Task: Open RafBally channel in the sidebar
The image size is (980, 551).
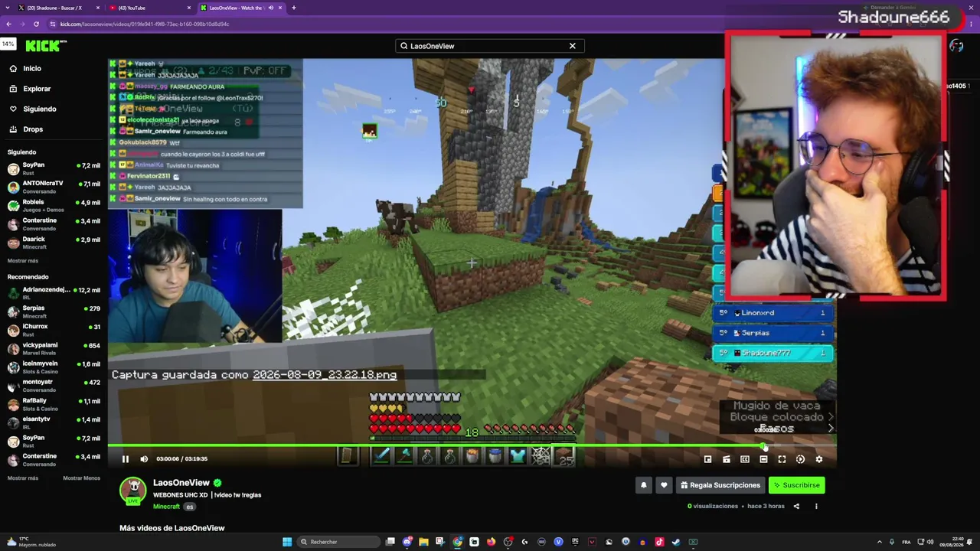Action: (x=54, y=404)
